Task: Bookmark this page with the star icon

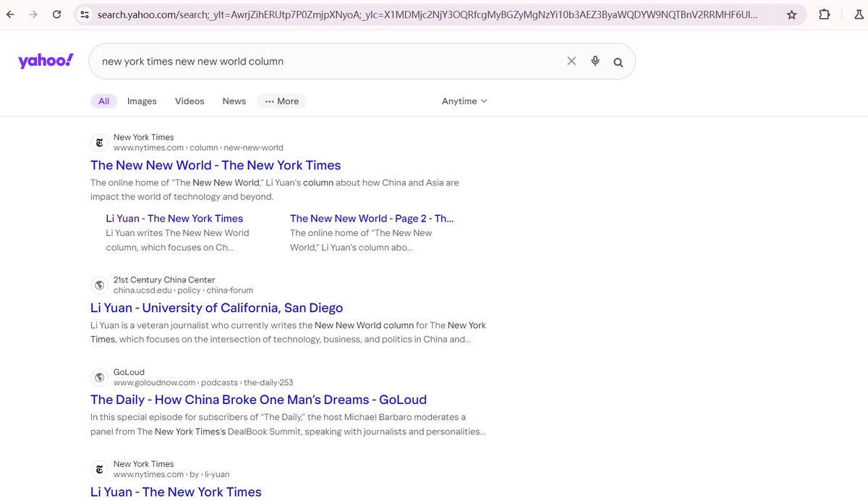Action: tap(791, 14)
